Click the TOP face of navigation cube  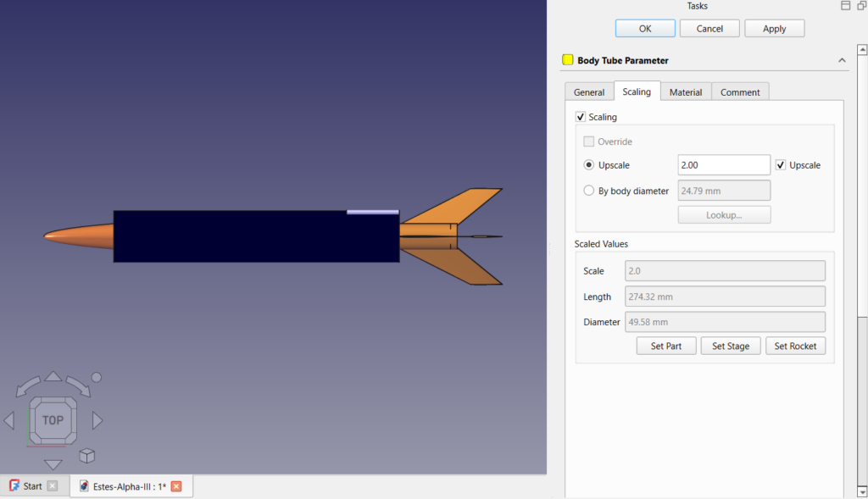(x=53, y=419)
